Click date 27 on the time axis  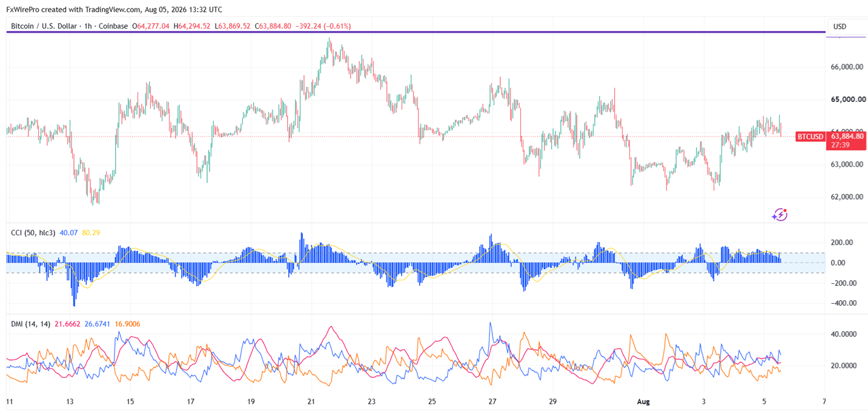click(492, 401)
